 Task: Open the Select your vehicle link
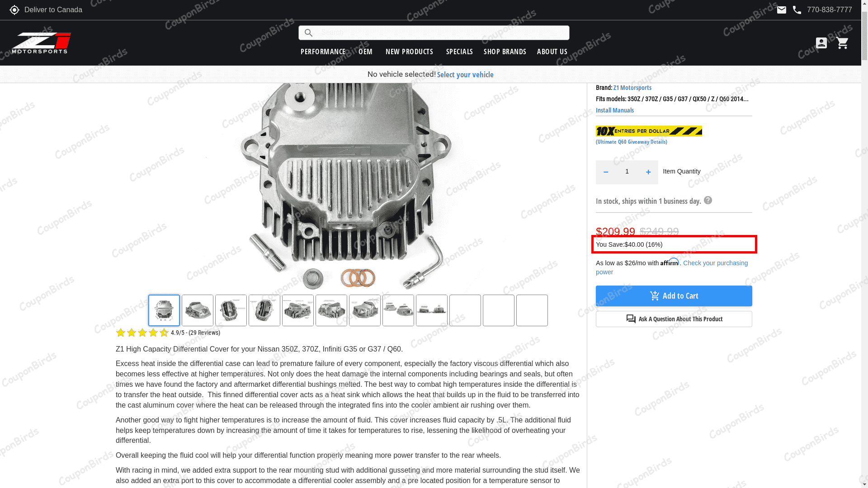point(465,75)
